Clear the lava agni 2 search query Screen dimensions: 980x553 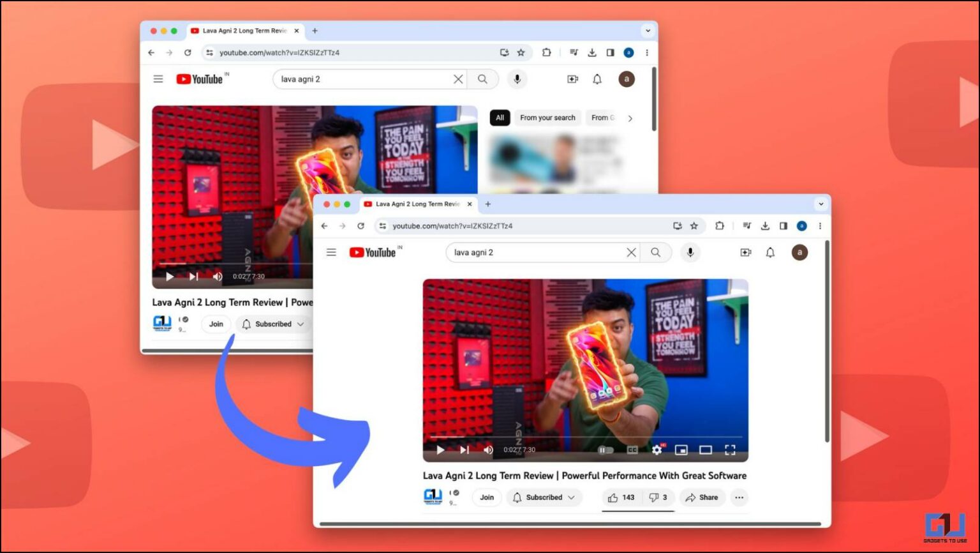[630, 252]
